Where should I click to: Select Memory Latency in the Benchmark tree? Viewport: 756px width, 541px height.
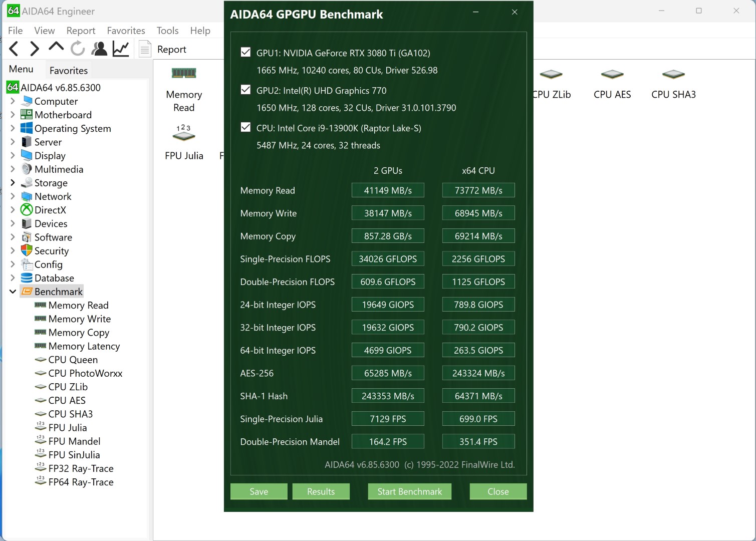(84, 346)
